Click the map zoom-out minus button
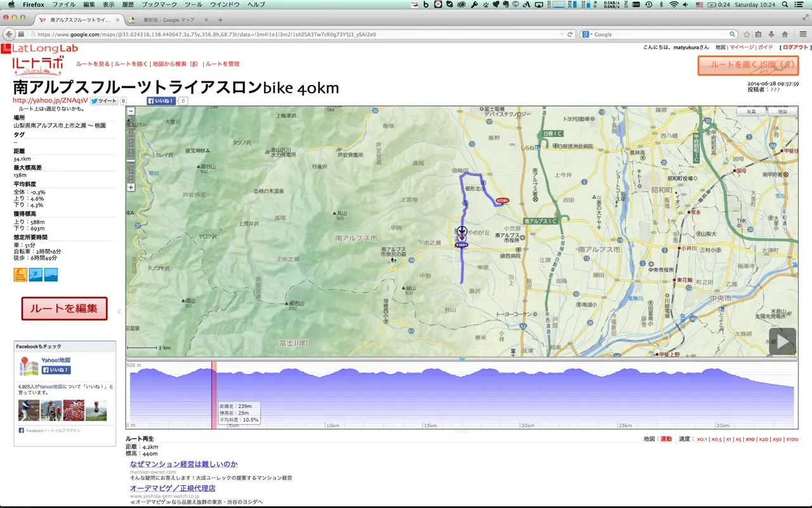This screenshot has width=812, height=508. 131,110
